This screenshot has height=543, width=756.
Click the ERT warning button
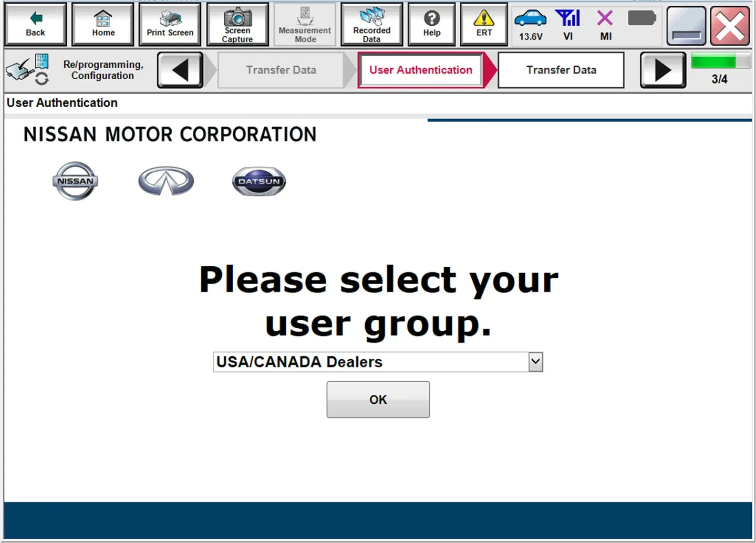pos(484,24)
